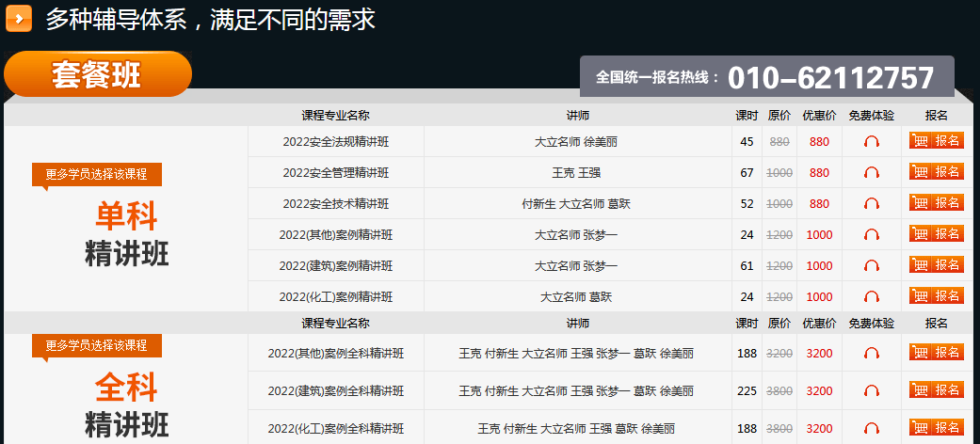Open course 2022安全技术精讲班
The height and width of the screenshot is (444, 980).
(x=336, y=203)
